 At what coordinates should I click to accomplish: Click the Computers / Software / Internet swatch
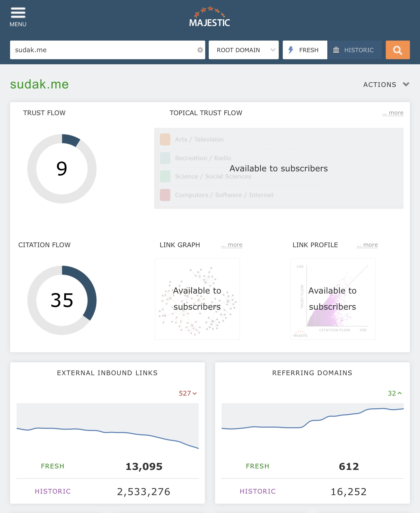click(165, 195)
